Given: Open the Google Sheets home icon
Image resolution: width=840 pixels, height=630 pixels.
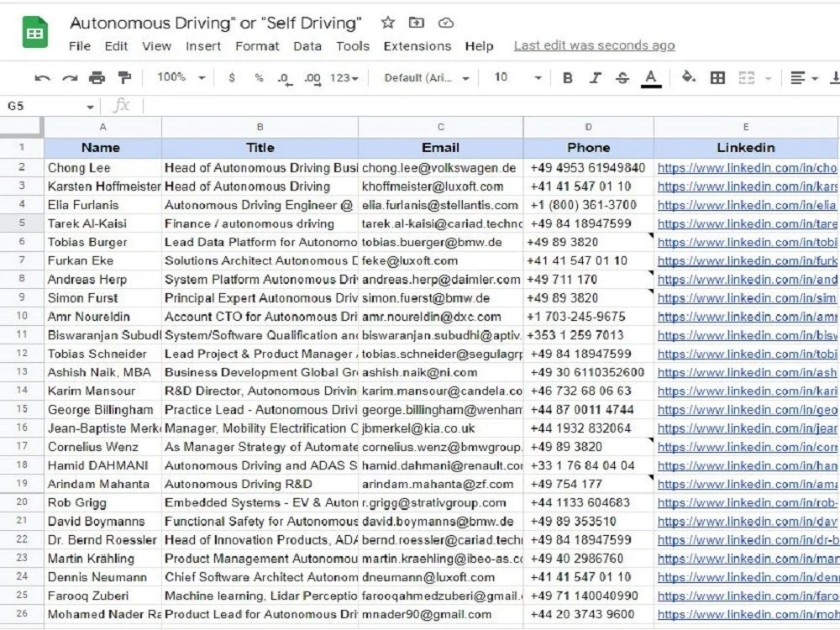Looking at the screenshot, I should coord(34,32).
